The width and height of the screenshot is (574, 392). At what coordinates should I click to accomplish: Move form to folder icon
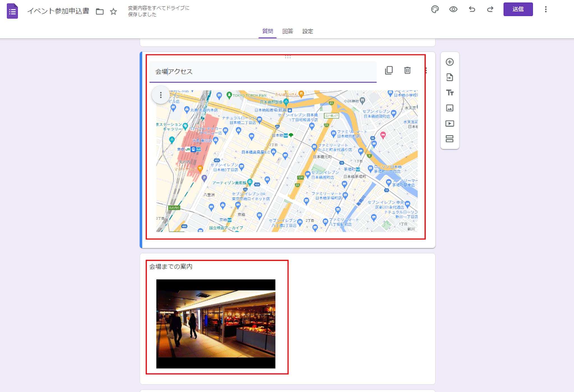pyautogui.click(x=100, y=11)
